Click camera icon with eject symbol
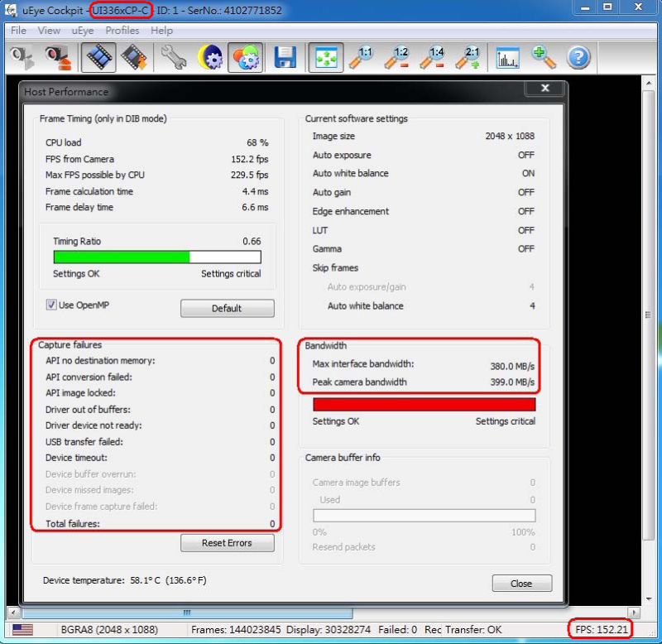The width and height of the screenshot is (662, 644). click(x=59, y=57)
